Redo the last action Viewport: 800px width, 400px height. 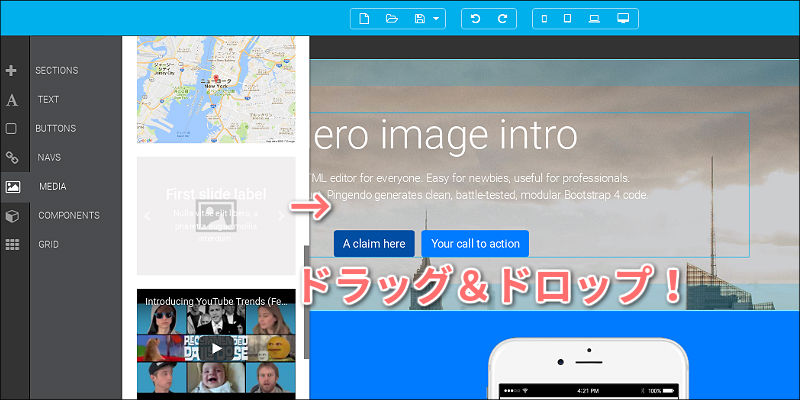503,19
